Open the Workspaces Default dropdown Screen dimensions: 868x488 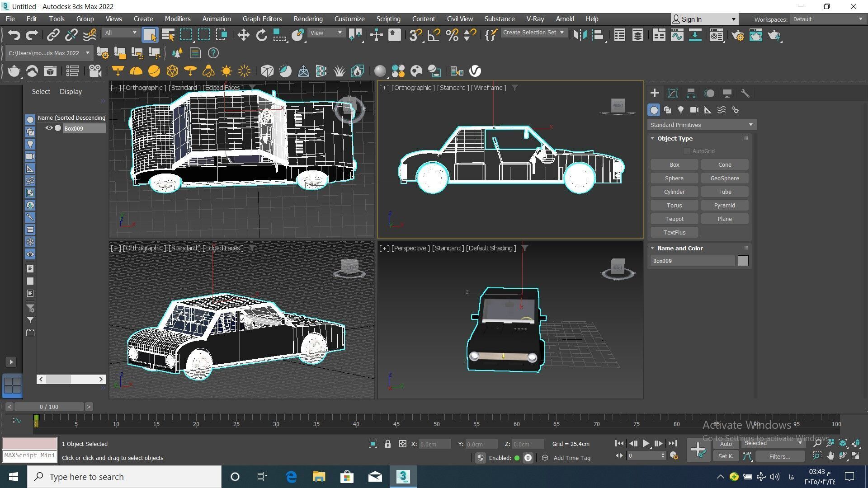coord(827,19)
